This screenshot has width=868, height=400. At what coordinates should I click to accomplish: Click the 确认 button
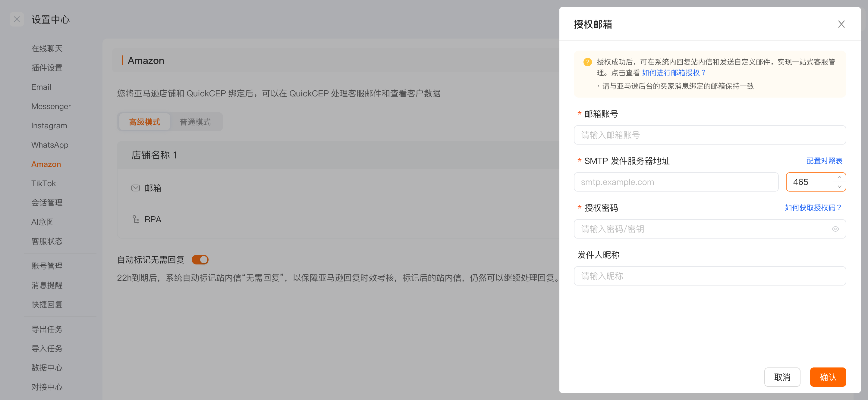tap(828, 377)
